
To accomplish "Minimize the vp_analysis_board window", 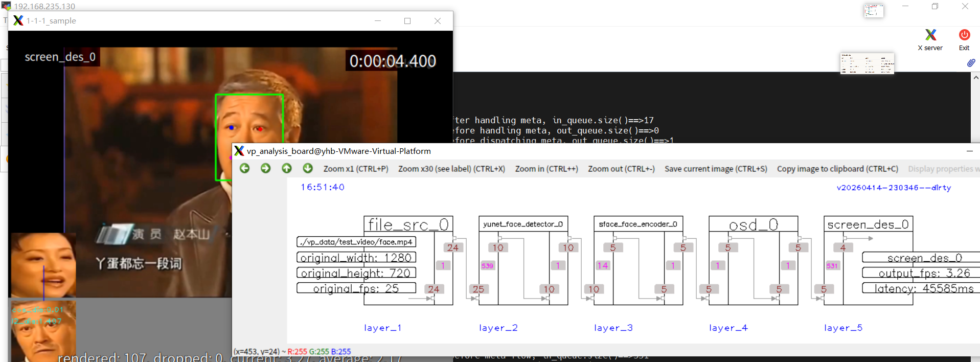I will pos(969,151).
